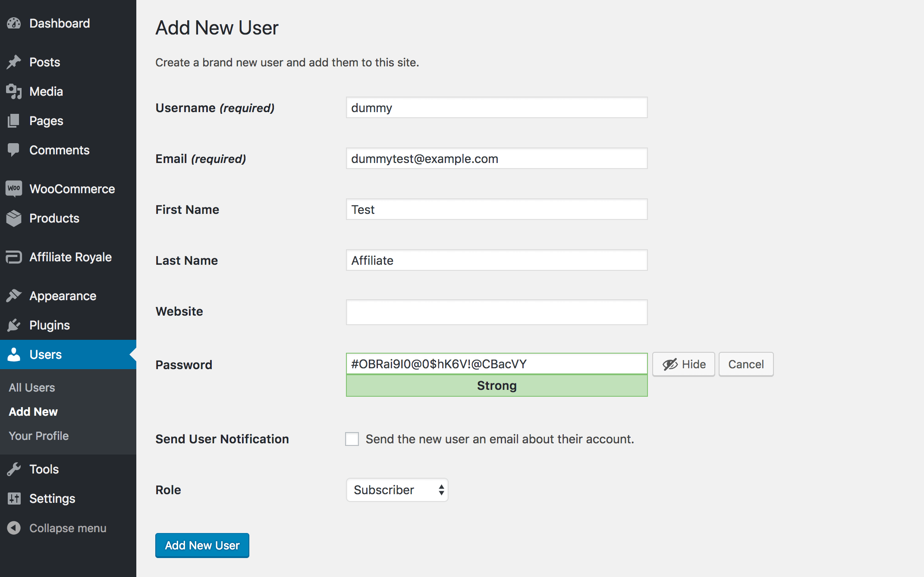The height and width of the screenshot is (577, 924).
Task: Click the green Strong password strength bar
Action: (x=497, y=386)
